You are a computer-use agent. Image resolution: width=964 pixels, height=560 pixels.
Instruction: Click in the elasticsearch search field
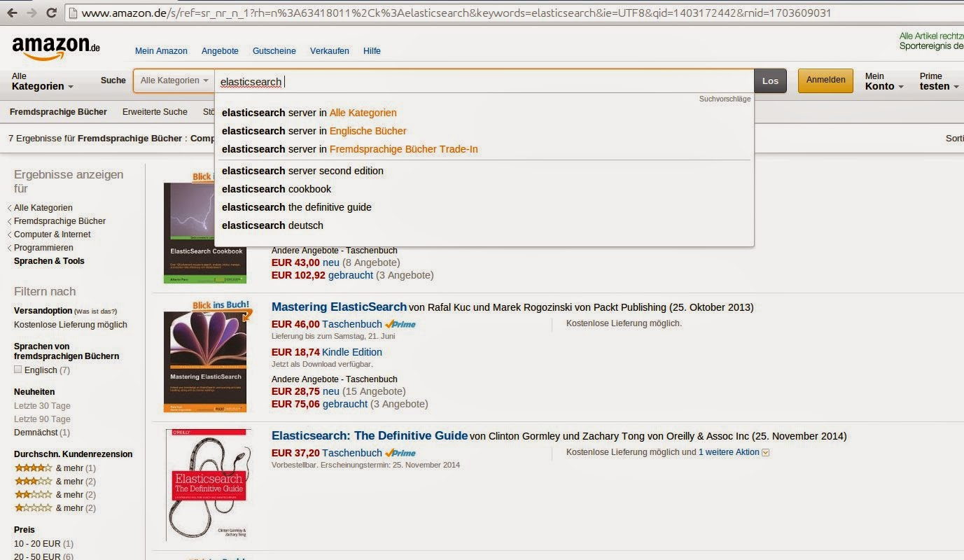(x=484, y=81)
